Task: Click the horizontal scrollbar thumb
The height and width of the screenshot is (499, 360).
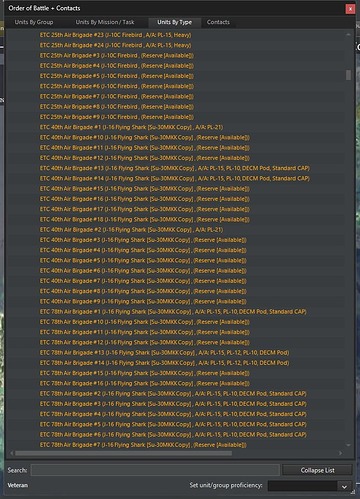Action: pos(123,453)
